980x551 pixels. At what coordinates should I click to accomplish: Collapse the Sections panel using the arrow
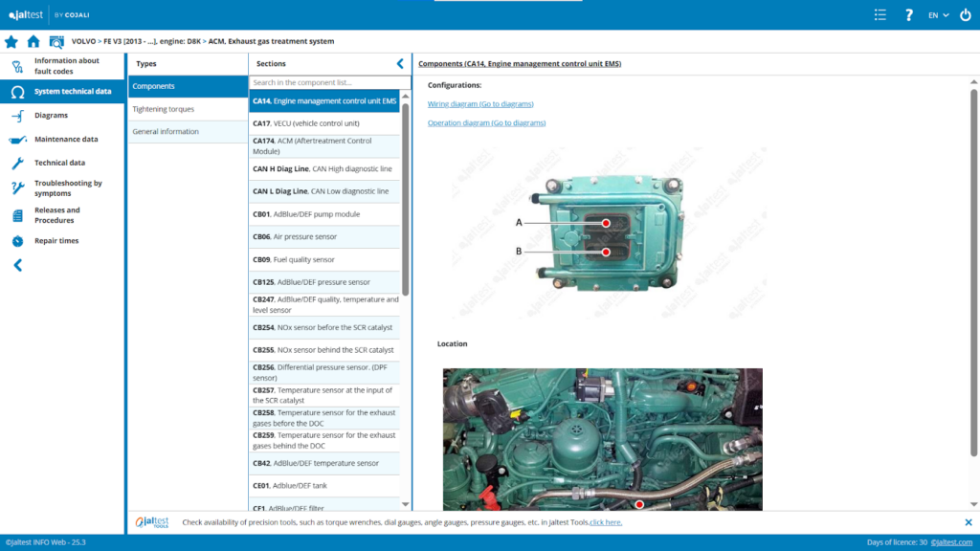click(400, 64)
